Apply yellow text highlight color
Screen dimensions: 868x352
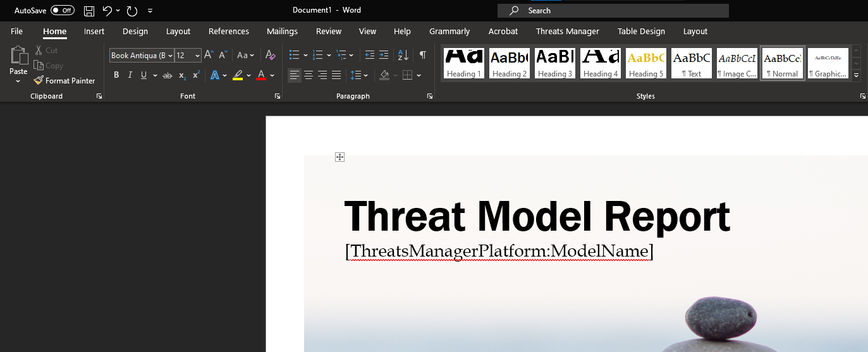click(x=238, y=75)
